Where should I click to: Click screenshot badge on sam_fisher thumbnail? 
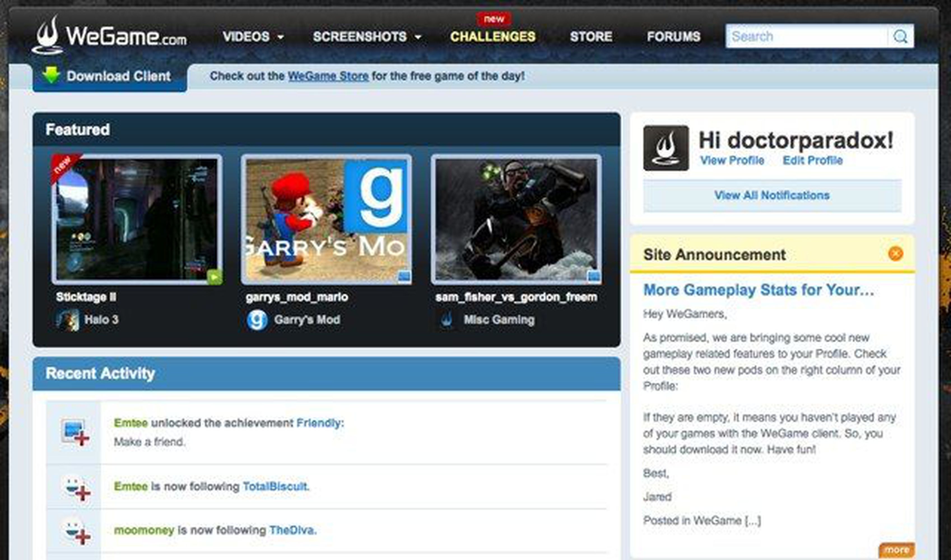(594, 277)
